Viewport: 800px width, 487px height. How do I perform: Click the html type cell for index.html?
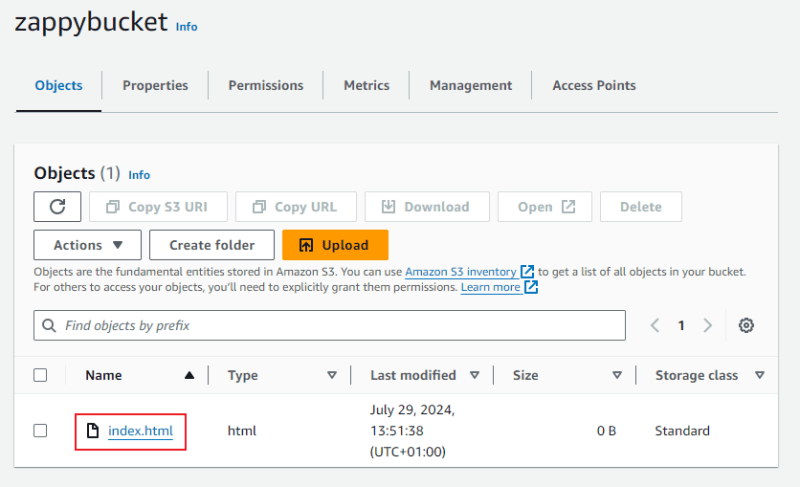click(242, 431)
